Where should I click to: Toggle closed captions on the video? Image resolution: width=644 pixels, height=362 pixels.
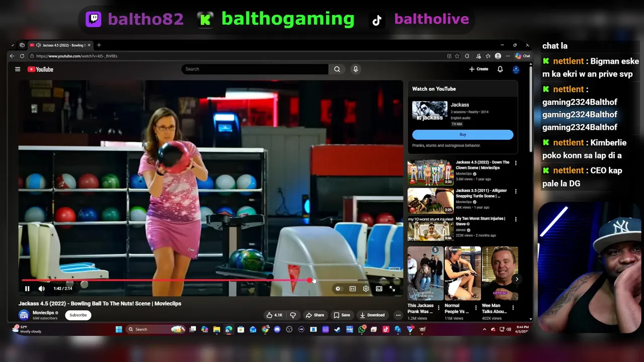click(353, 289)
